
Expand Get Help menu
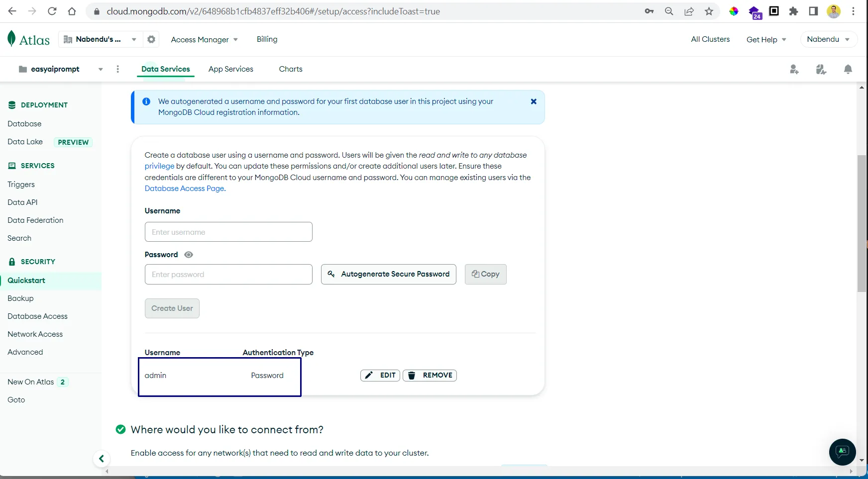tap(766, 39)
